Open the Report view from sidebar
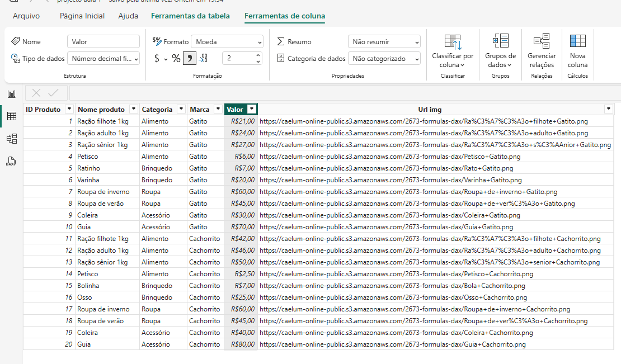Image resolution: width=621 pixels, height=364 pixels. point(12,94)
